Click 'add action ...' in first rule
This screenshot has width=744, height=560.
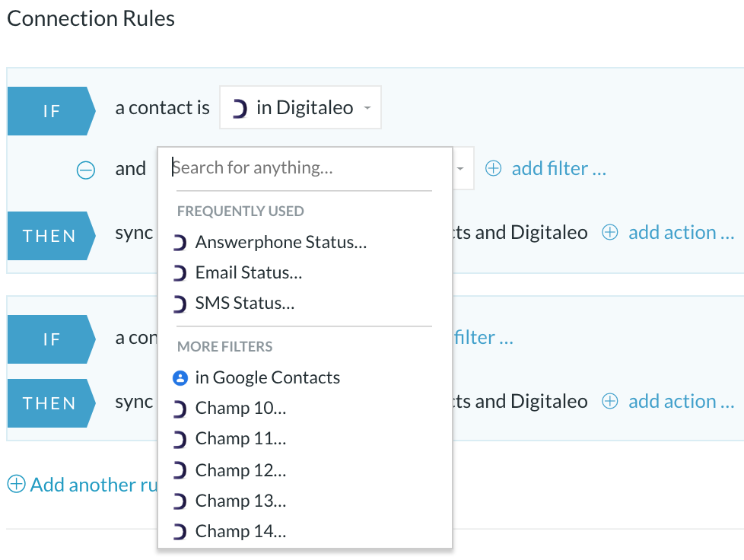pos(682,233)
